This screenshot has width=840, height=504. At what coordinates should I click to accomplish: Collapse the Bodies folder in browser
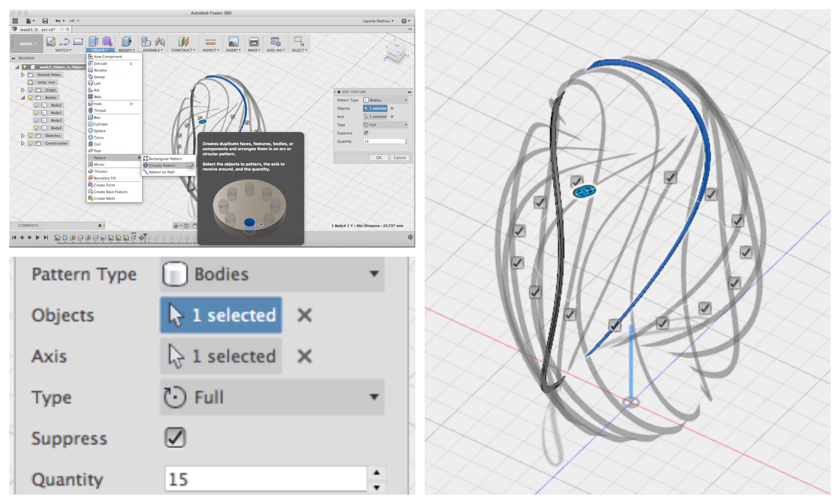tap(23, 98)
